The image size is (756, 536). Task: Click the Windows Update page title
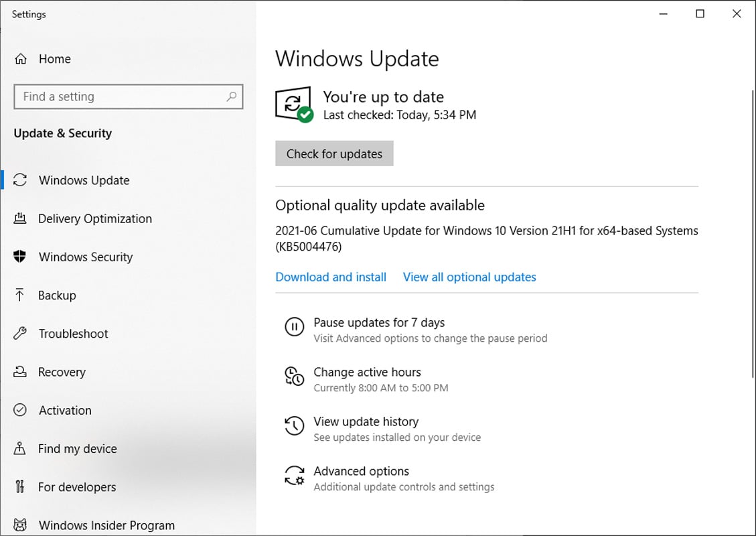tap(357, 59)
